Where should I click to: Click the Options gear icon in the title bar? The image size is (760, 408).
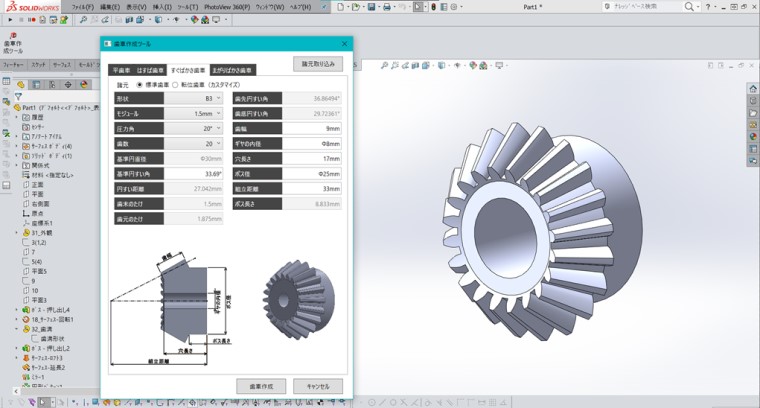coord(454,7)
